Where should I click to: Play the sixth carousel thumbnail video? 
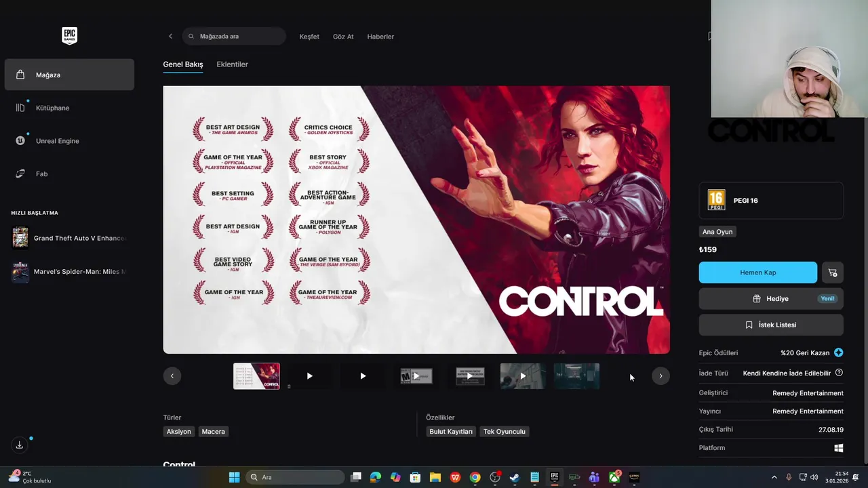[523, 375]
